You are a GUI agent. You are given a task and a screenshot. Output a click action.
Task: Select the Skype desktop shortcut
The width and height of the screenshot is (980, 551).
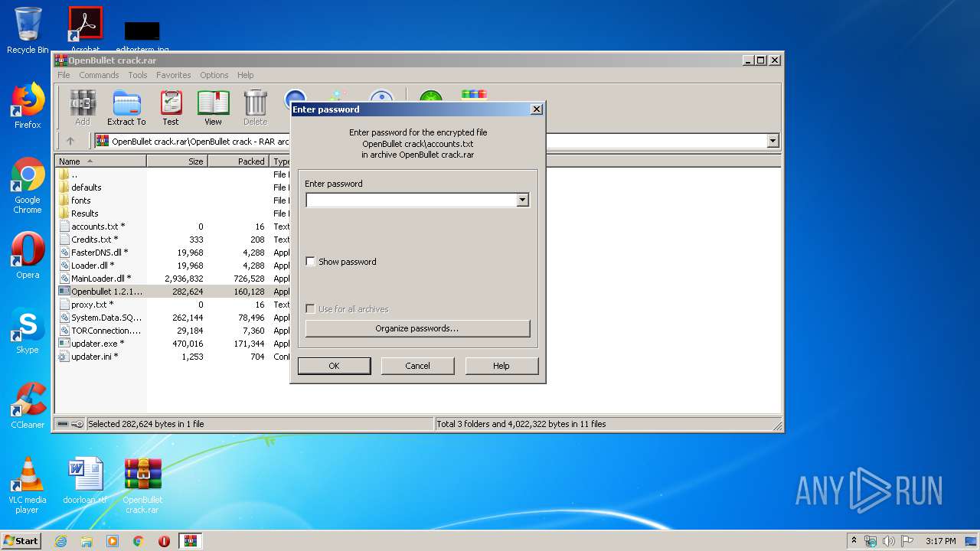[28, 331]
